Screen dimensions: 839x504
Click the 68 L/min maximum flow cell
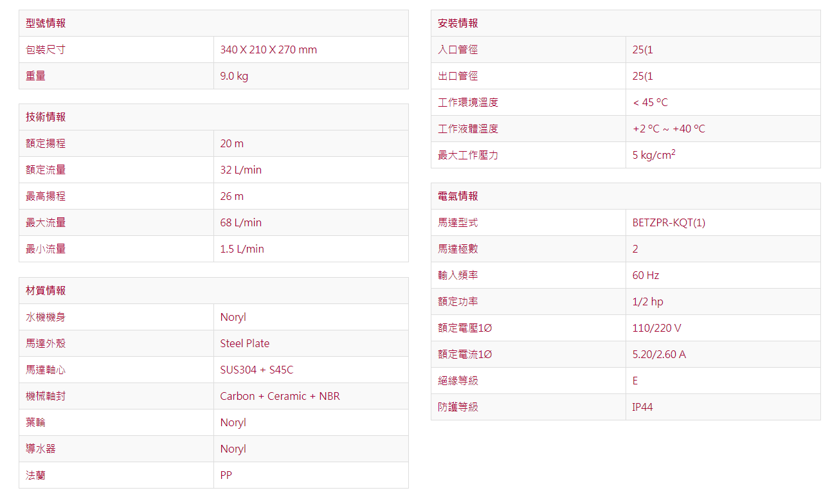[x=240, y=222]
